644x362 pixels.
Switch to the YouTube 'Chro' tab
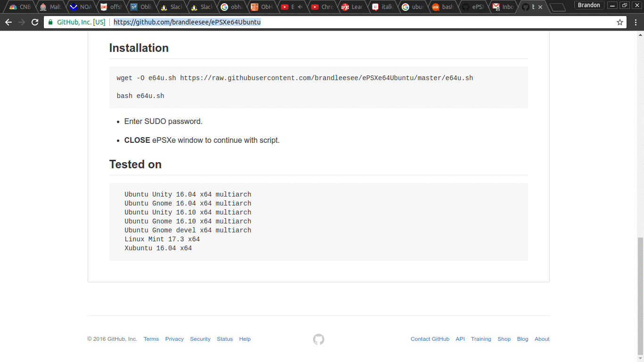pyautogui.click(x=322, y=7)
